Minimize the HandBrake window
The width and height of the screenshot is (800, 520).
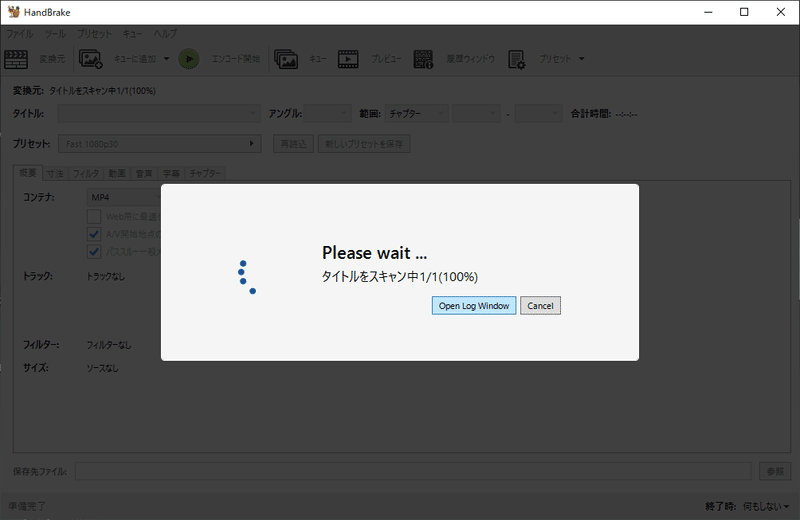(708, 12)
